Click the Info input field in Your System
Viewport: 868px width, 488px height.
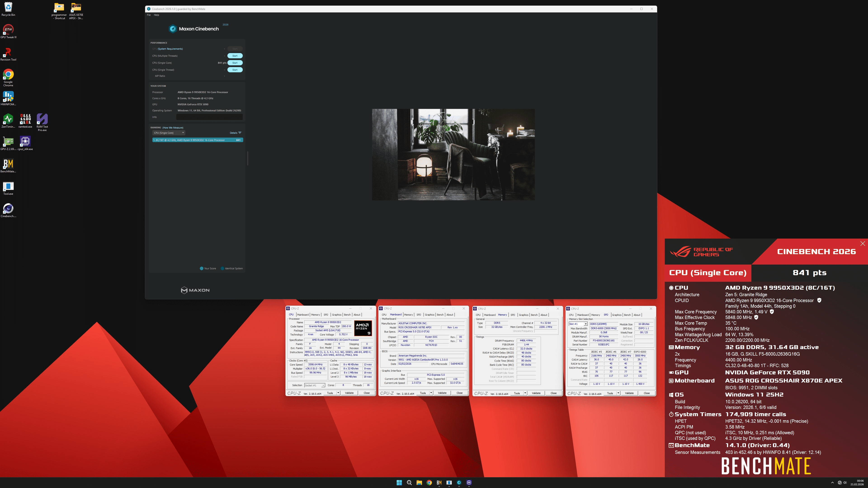click(x=209, y=117)
